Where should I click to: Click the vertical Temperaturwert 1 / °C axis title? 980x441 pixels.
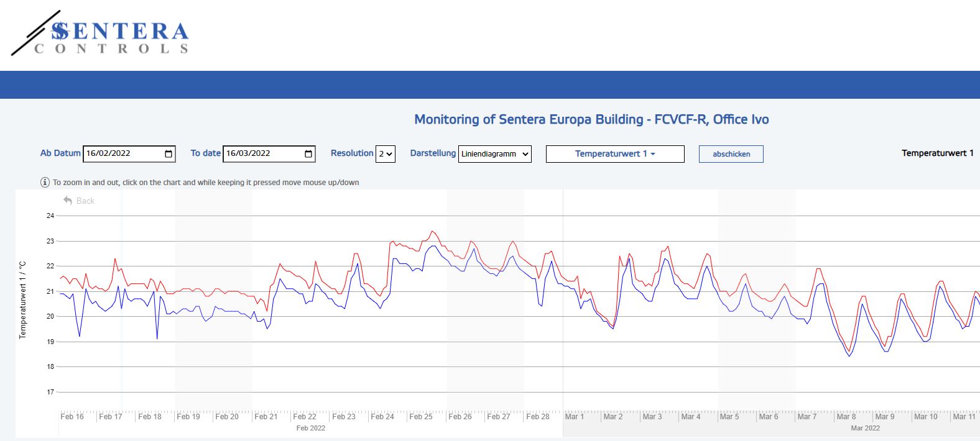[23, 300]
